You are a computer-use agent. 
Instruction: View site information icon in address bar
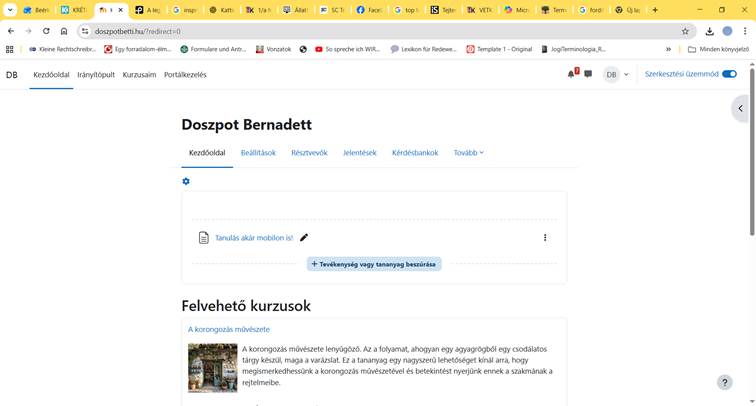click(85, 31)
